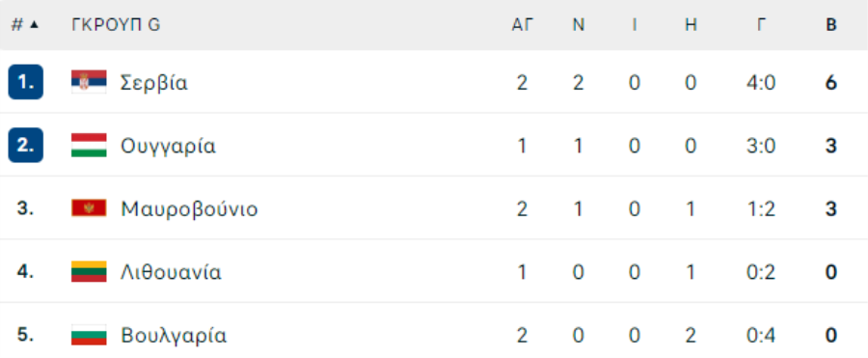This screenshot has height=358, width=868.
Task: Click the blue rank 2 badge
Action: pyautogui.click(x=25, y=145)
